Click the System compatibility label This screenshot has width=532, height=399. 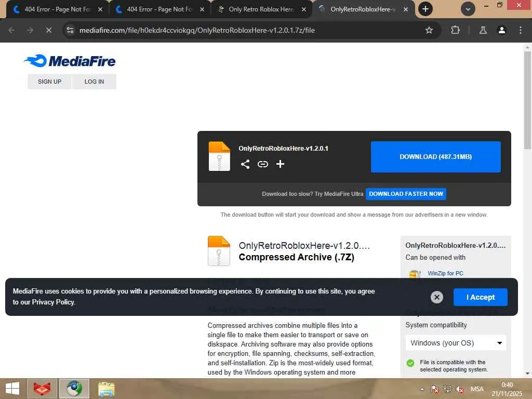[x=436, y=325]
